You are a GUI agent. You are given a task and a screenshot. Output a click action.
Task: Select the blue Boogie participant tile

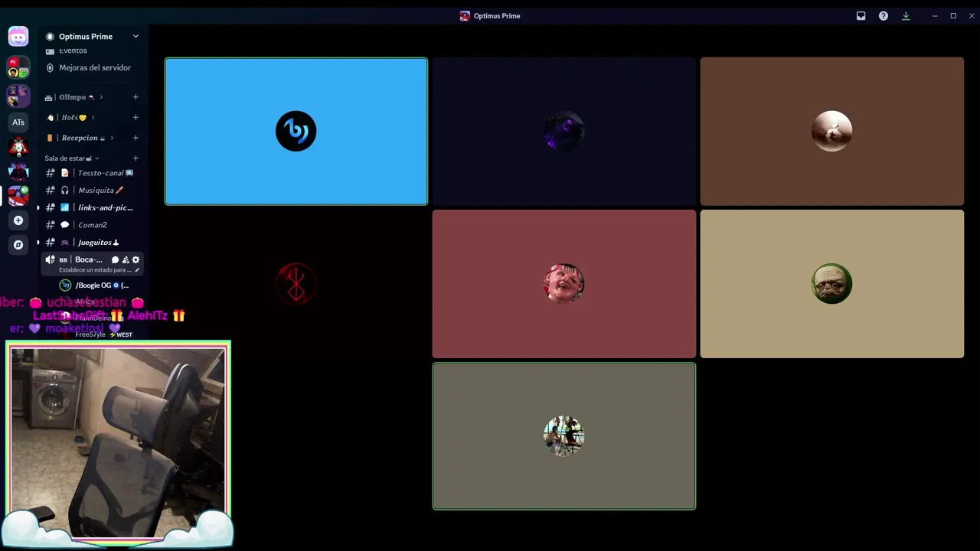296,132
